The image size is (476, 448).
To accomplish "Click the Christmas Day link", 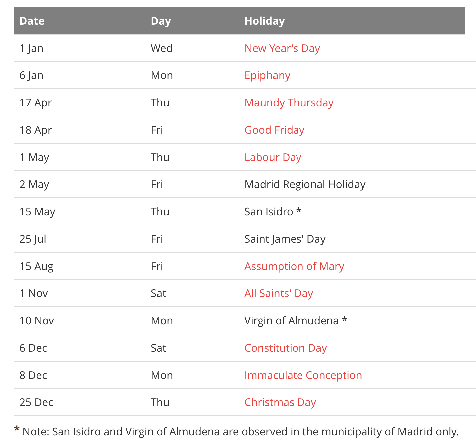I will coord(280,402).
